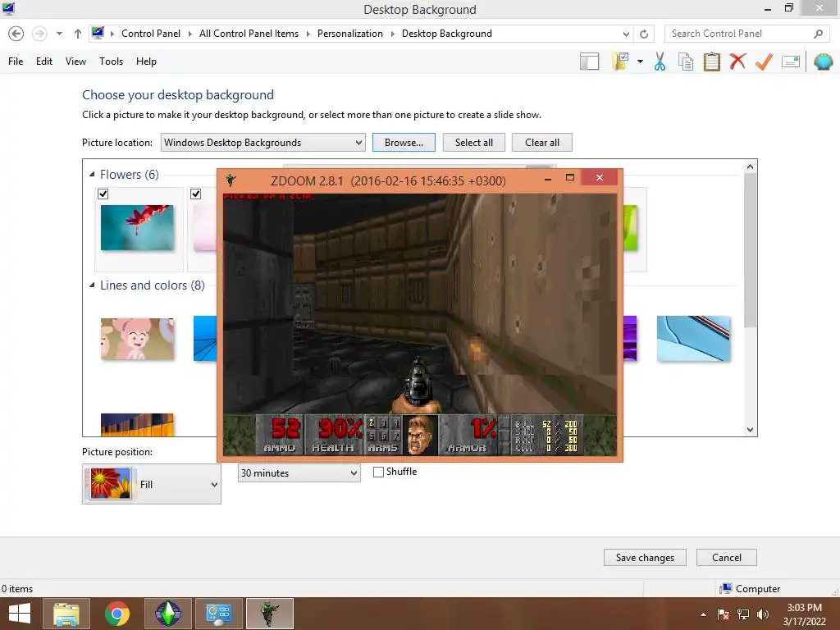Click scrollbar up arrow in picture list
The width and height of the screenshot is (840, 630).
750,167
